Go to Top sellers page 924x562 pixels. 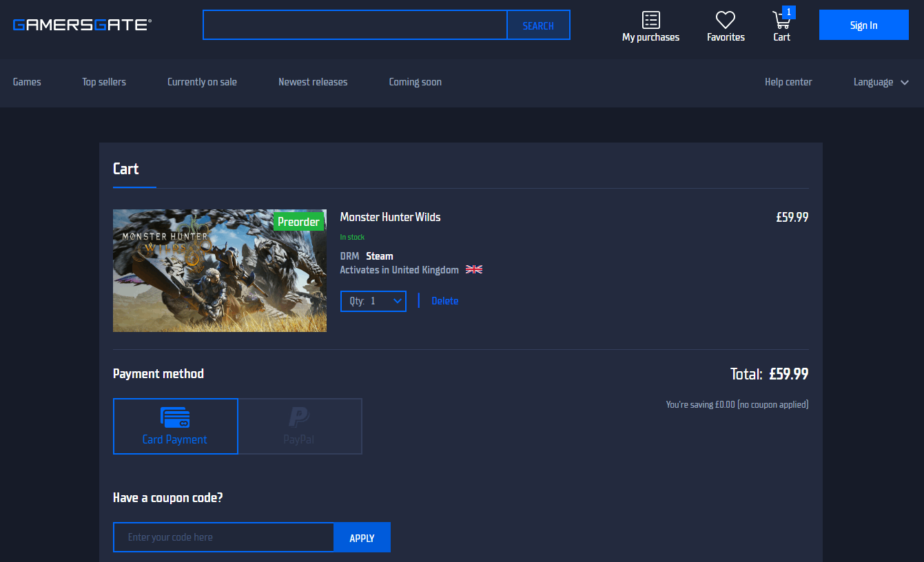pos(104,82)
